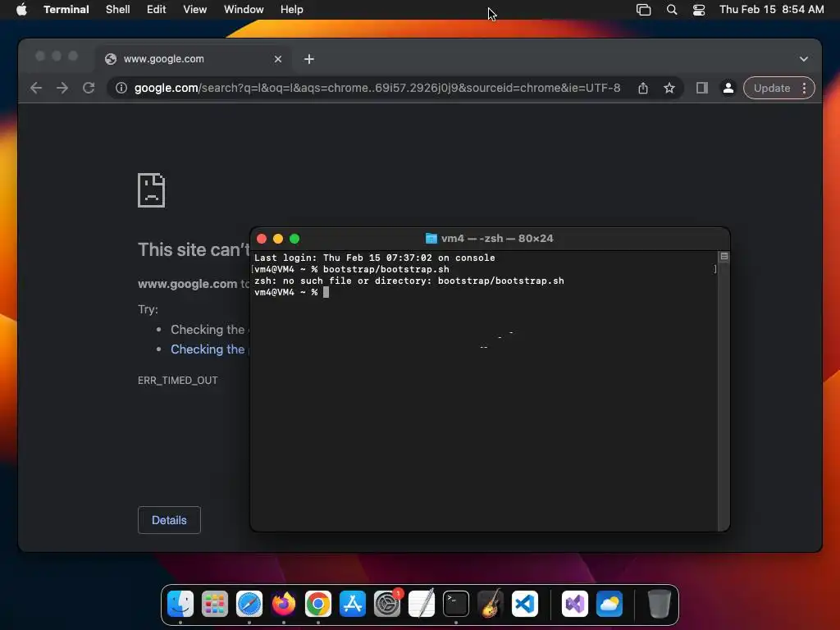Click the date and time in menu bar

[771, 10]
